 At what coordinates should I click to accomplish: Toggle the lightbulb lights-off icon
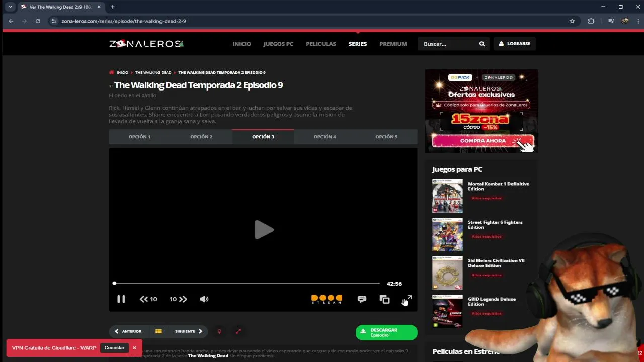[219, 331]
